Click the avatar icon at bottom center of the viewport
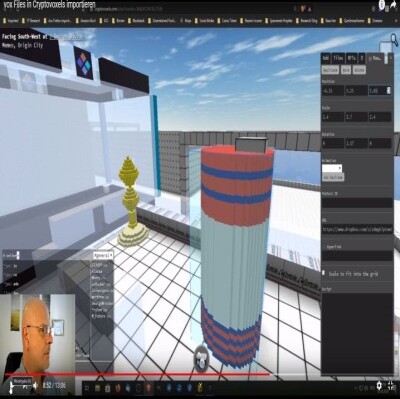The image size is (400, 399). tap(201, 358)
